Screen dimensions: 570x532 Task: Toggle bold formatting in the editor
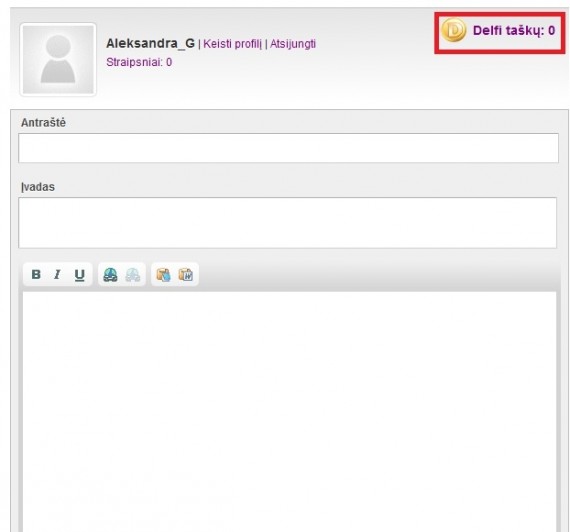click(x=36, y=275)
